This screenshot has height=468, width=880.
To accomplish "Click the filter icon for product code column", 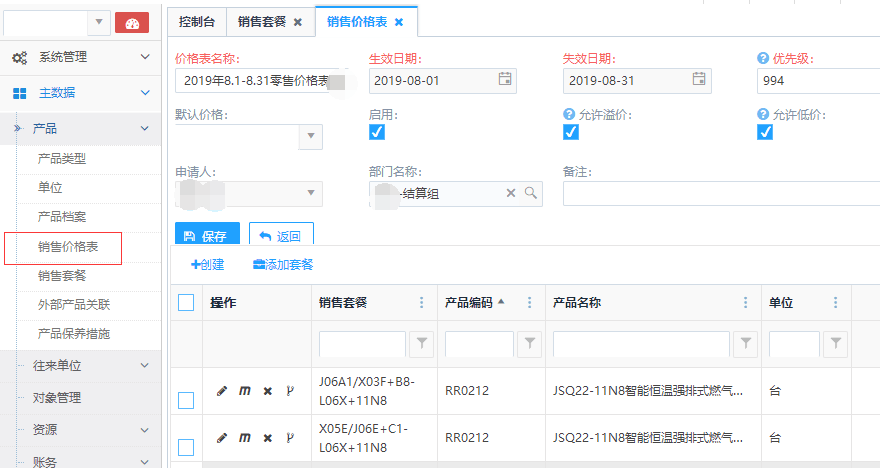I will [529, 344].
